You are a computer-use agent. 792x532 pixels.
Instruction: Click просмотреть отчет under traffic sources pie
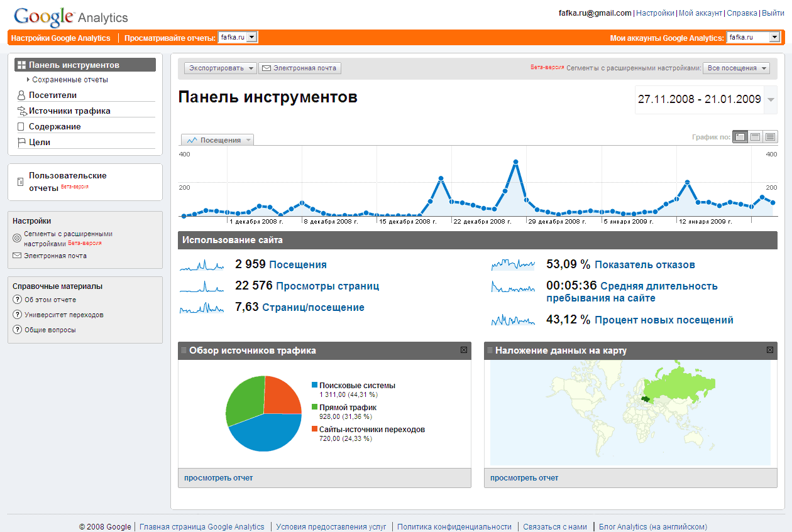[x=218, y=478]
